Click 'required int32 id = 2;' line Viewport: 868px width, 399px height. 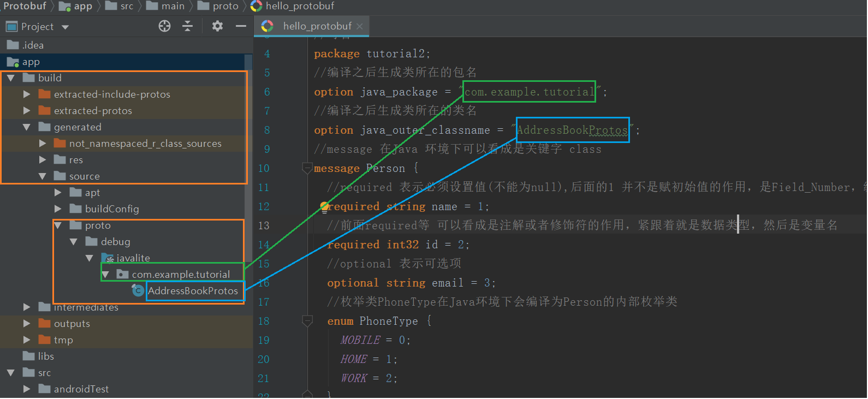click(x=398, y=245)
